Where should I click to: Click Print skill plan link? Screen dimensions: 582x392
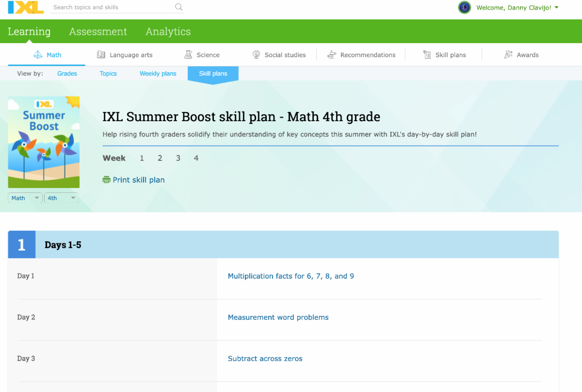(x=139, y=180)
